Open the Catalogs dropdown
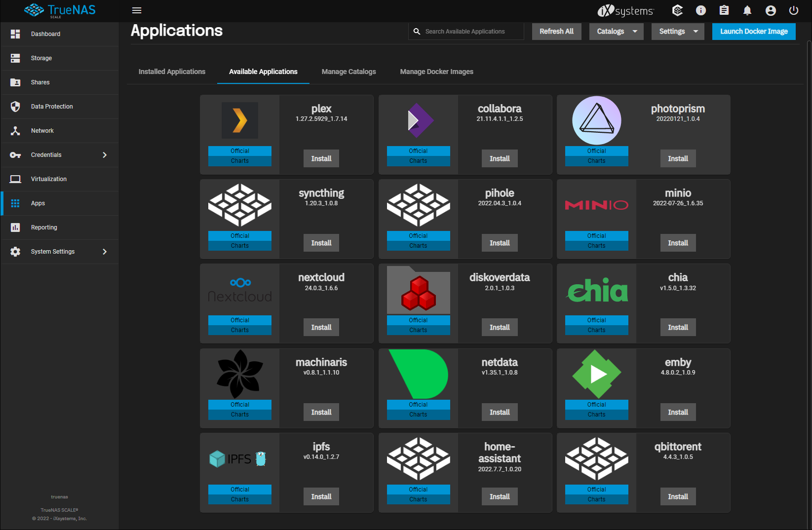Screen dimensions: 812x530 tap(616, 32)
